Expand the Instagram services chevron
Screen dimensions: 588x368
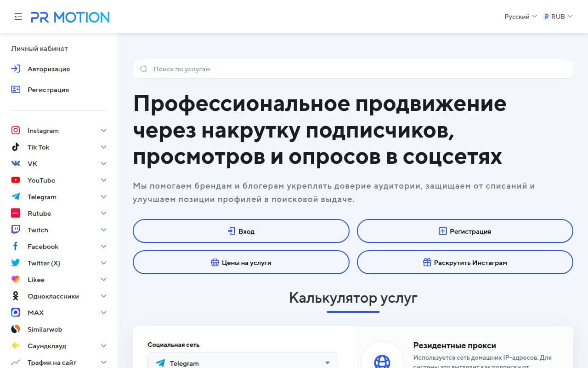click(x=104, y=131)
